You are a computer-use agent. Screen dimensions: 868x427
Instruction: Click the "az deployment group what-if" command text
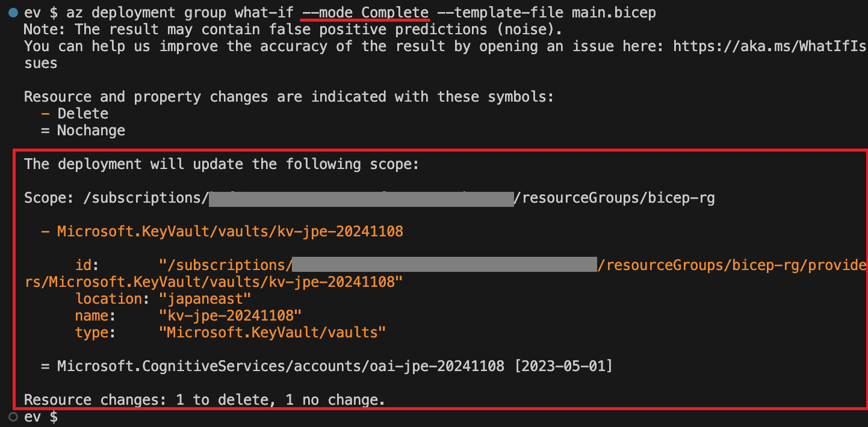click(x=179, y=13)
